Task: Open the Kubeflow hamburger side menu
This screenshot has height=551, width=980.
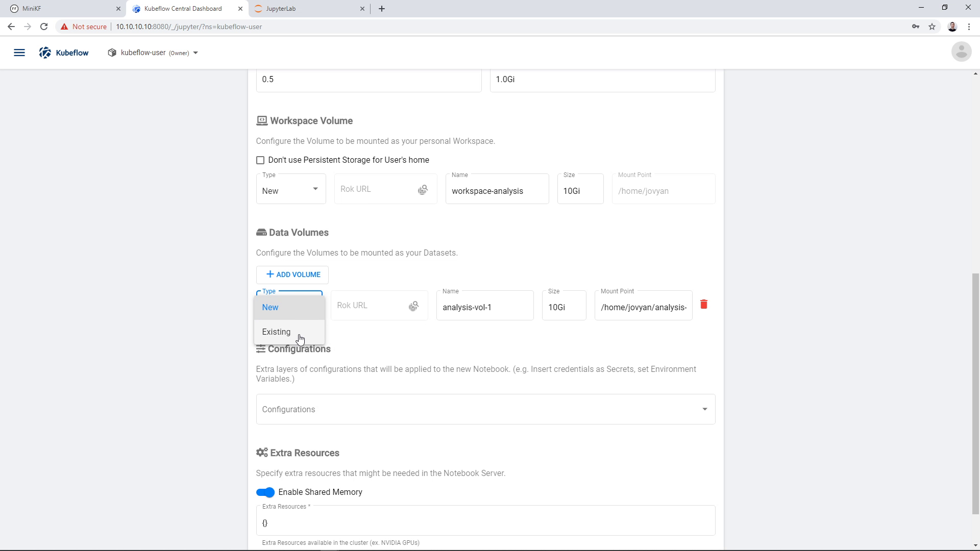Action: (x=19, y=53)
